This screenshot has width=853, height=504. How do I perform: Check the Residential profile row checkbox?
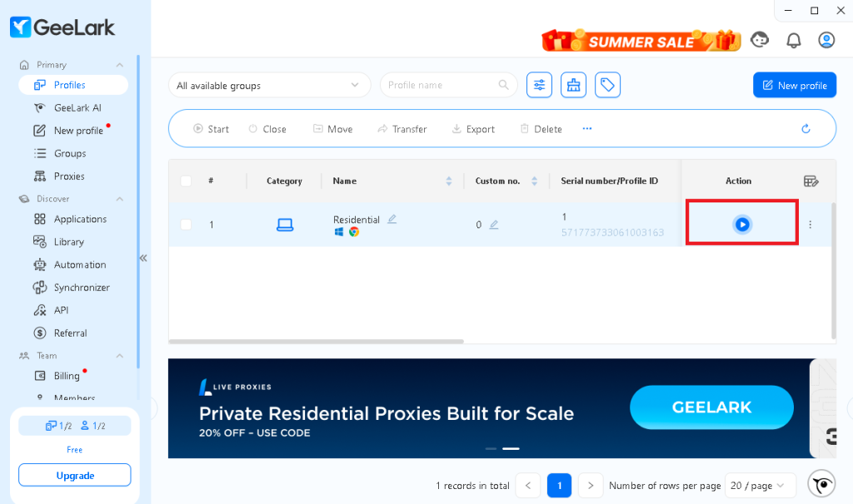(186, 224)
